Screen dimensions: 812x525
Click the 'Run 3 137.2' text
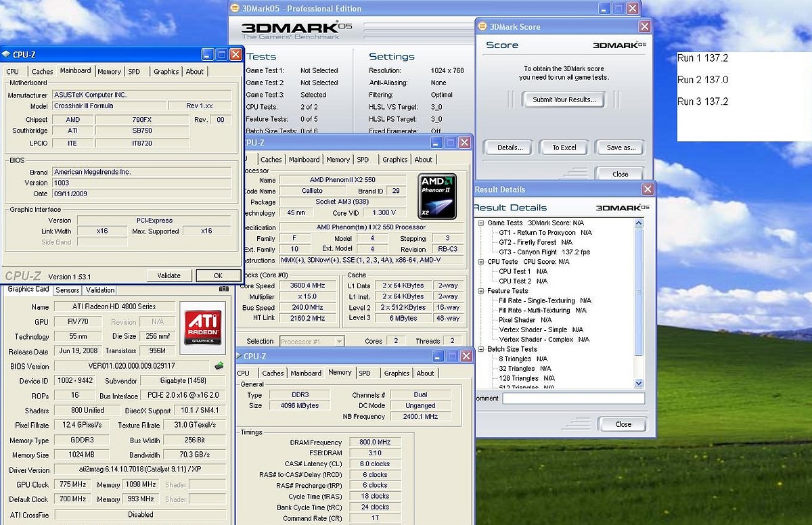pyautogui.click(x=703, y=101)
